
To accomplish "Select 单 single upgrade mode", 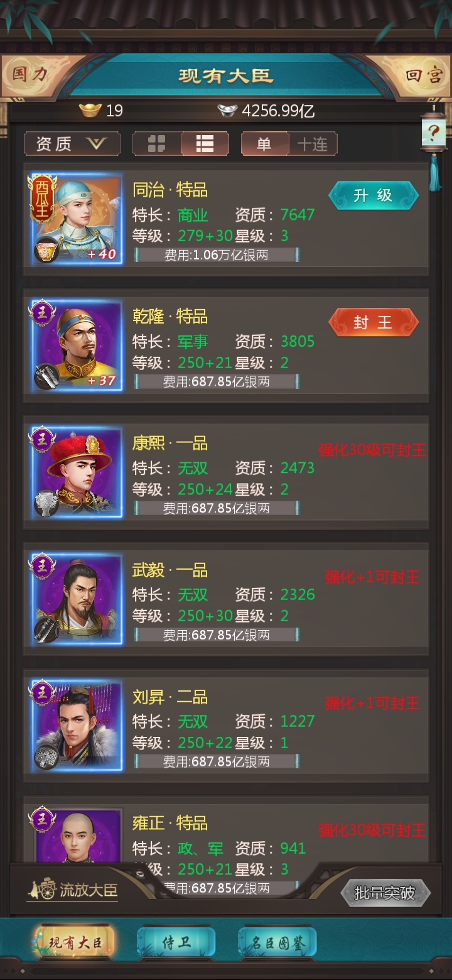I will pyautogui.click(x=265, y=144).
